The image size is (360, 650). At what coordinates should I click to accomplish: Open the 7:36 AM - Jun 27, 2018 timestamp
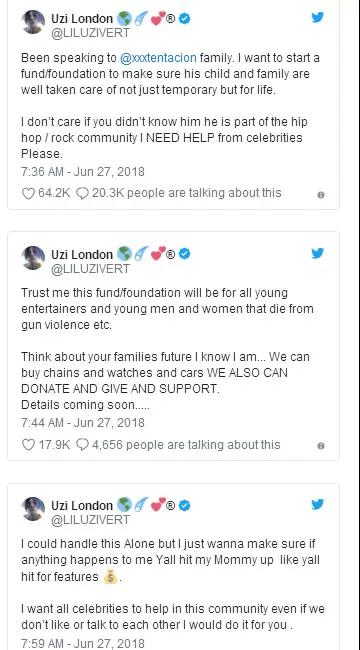pos(83,172)
